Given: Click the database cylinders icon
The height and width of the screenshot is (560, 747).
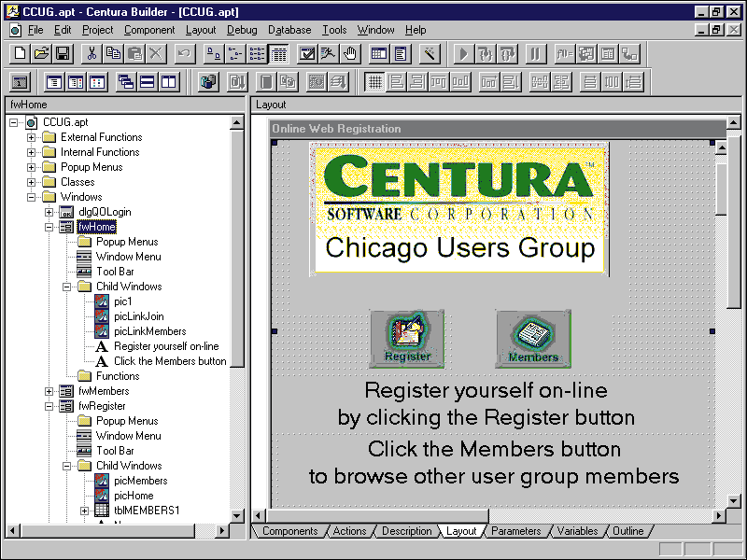Looking at the screenshot, I should pos(208,82).
